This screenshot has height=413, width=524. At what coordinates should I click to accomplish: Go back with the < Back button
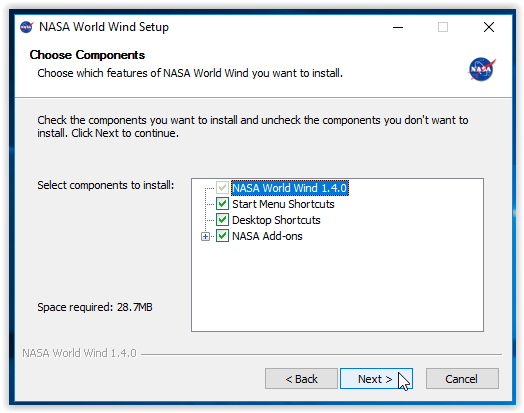click(301, 379)
